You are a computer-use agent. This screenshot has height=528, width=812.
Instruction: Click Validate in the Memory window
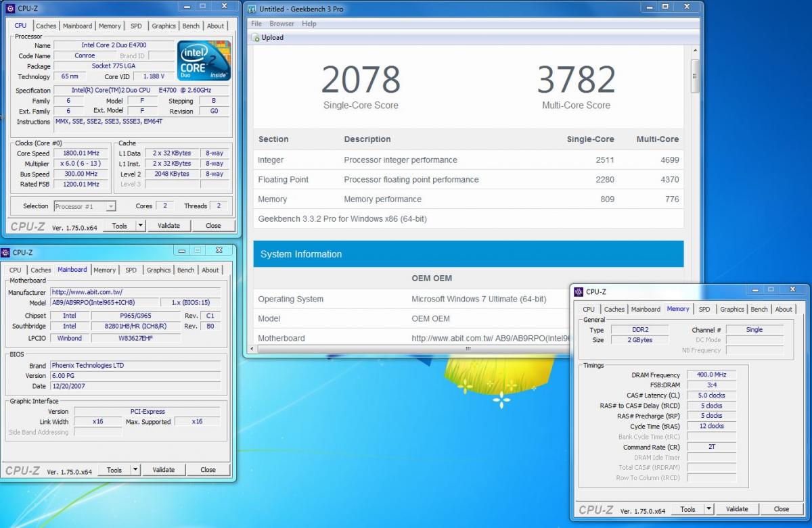(737, 509)
